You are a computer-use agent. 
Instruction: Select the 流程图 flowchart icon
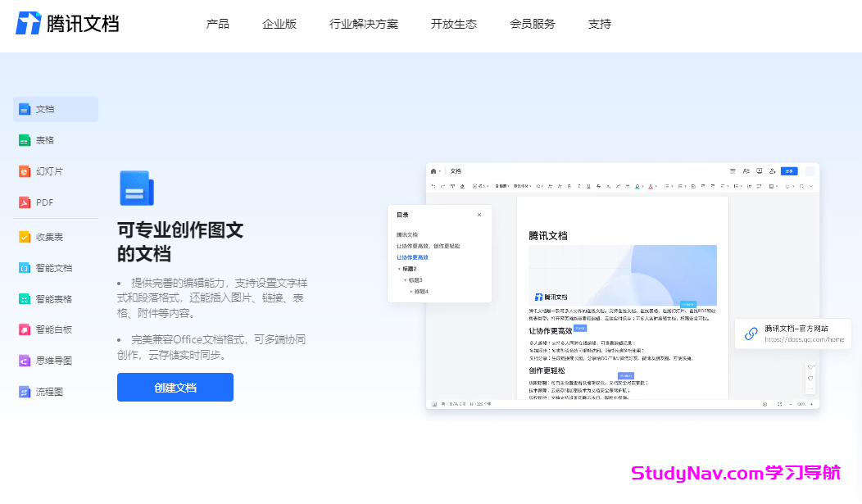[25, 392]
